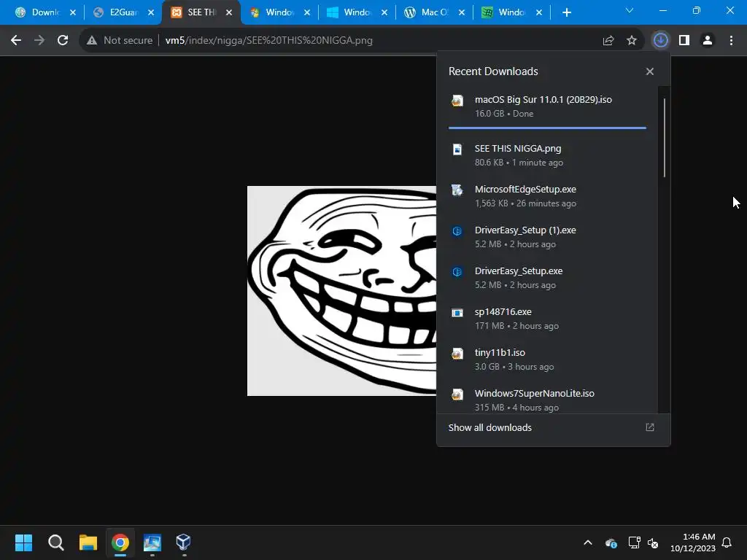The image size is (747, 560).
Task: Click the MicrosoftEdgeSetup.exe file icon
Action: point(457,190)
